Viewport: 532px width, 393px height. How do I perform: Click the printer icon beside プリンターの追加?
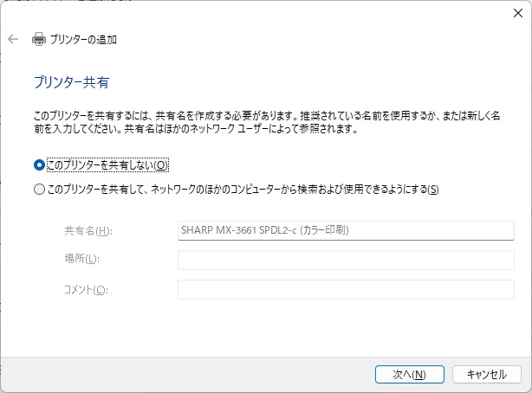[x=38, y=39]
